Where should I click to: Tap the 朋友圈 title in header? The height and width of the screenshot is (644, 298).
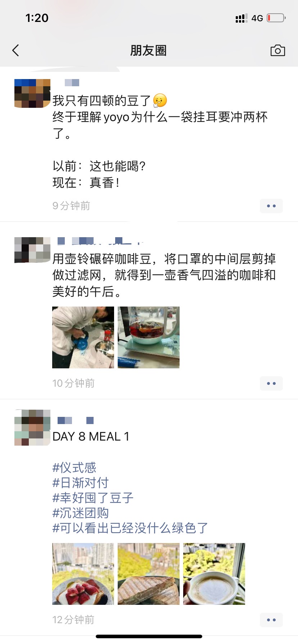148,51
